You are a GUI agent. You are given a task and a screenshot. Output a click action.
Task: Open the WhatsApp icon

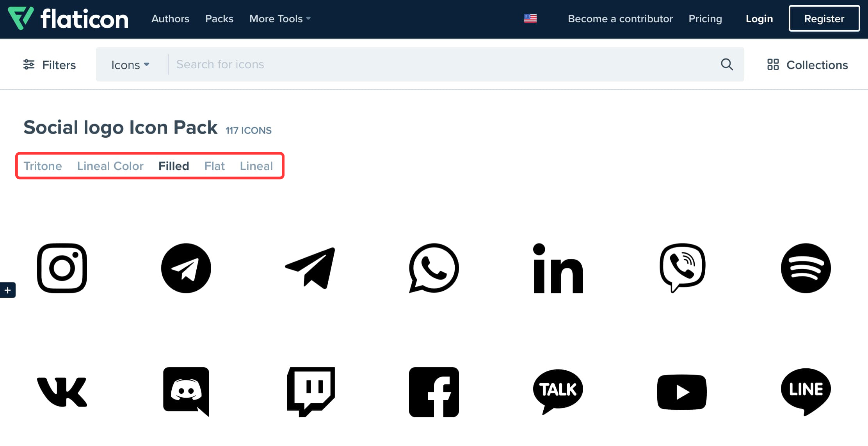(x=434, y=268)
